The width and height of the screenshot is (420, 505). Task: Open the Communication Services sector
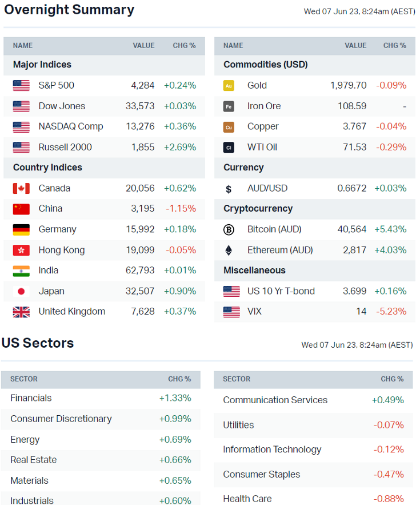[275, 400]
